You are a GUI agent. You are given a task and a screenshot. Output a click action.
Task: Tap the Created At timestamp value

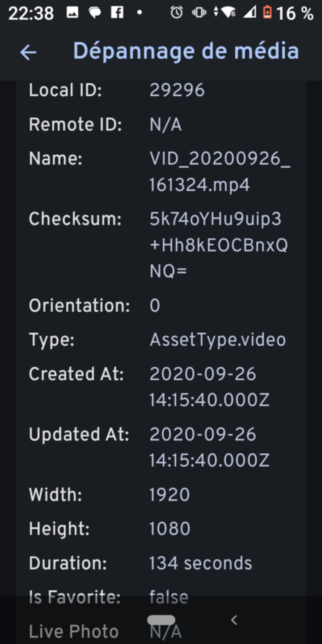209,387
